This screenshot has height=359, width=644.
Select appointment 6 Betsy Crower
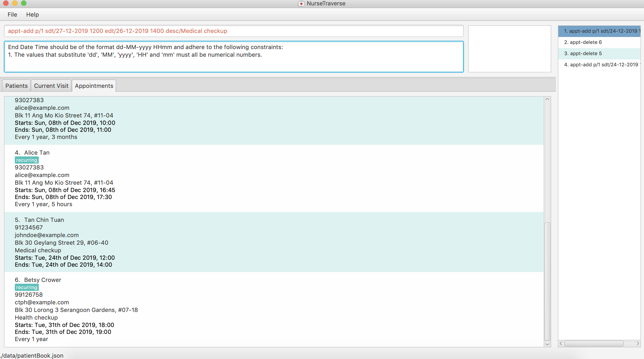pos(274,309)
